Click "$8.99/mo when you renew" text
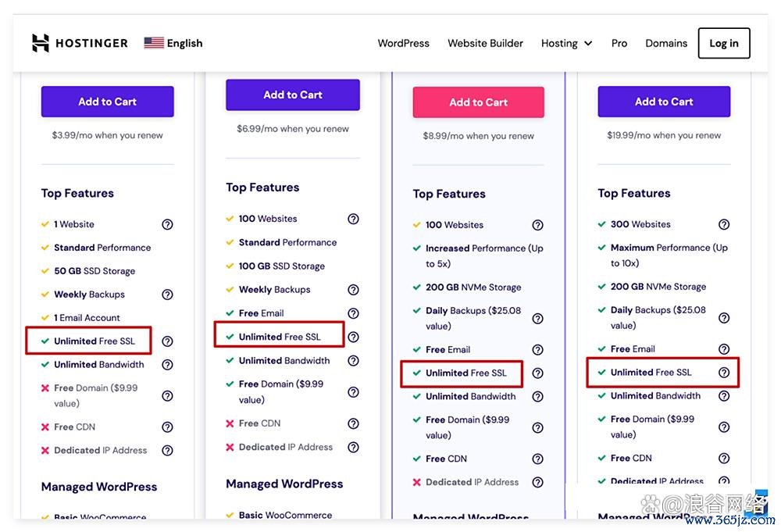 [x=478, y=136]
